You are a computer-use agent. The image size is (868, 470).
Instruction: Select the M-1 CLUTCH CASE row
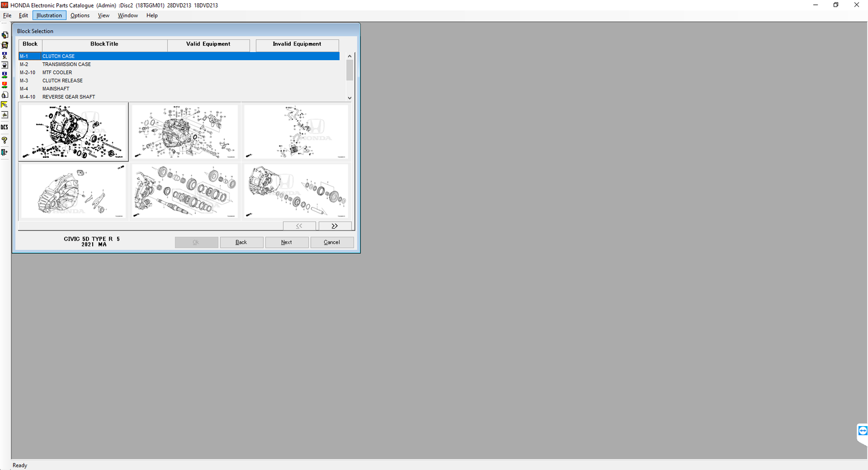coord(179,56)
